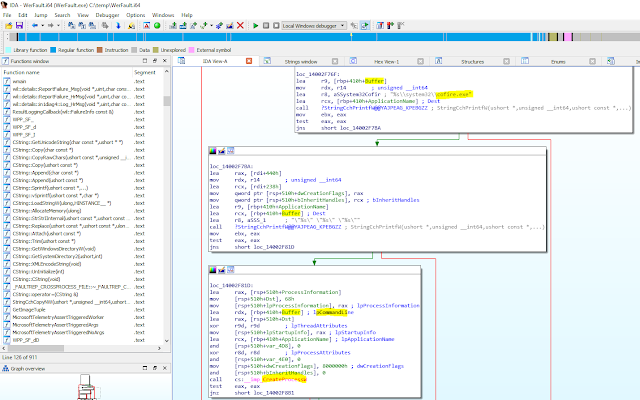Screen dimensions: 640x400
Task: Sort by the Segment column header
Action: coord(145,72)
